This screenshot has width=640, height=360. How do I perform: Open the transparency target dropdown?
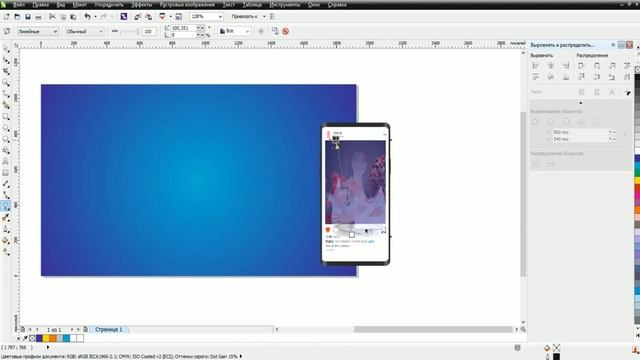coord(234,31)
